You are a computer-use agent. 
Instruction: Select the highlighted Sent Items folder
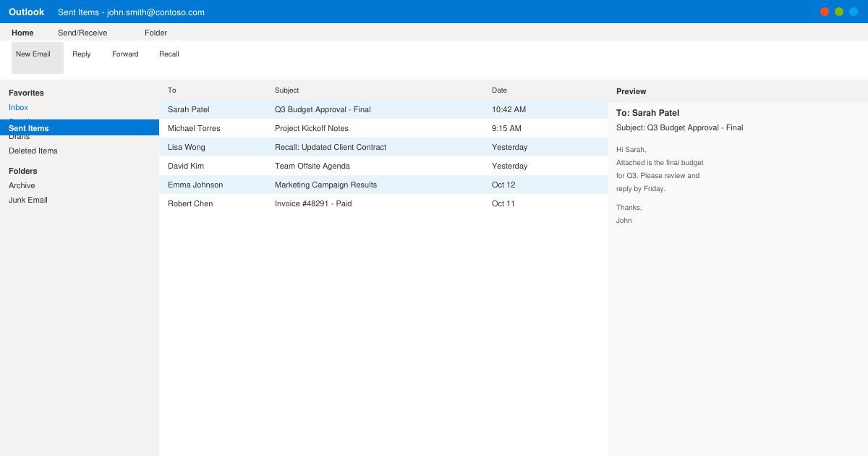(x=80, y=127)
